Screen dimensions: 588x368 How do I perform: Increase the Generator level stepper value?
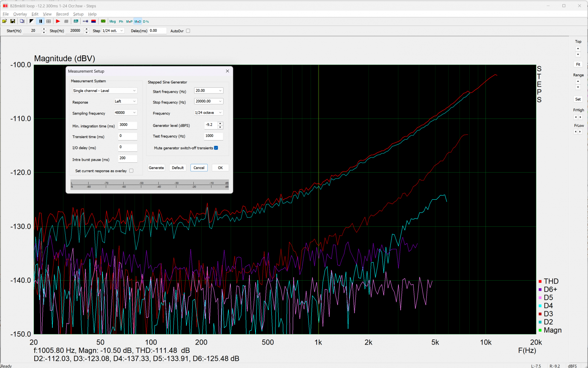click(220, 123)
